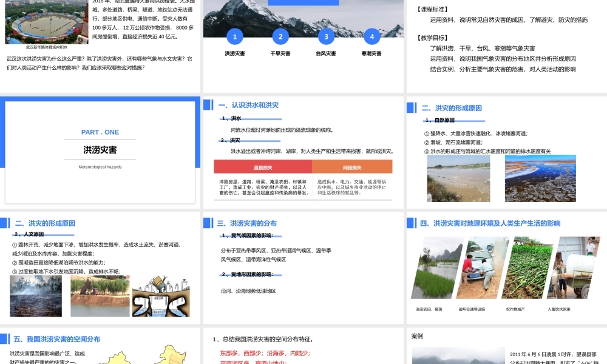Select the 干旱灾害 label
Viewport: 607px width, 364px height.
[280, 52]
